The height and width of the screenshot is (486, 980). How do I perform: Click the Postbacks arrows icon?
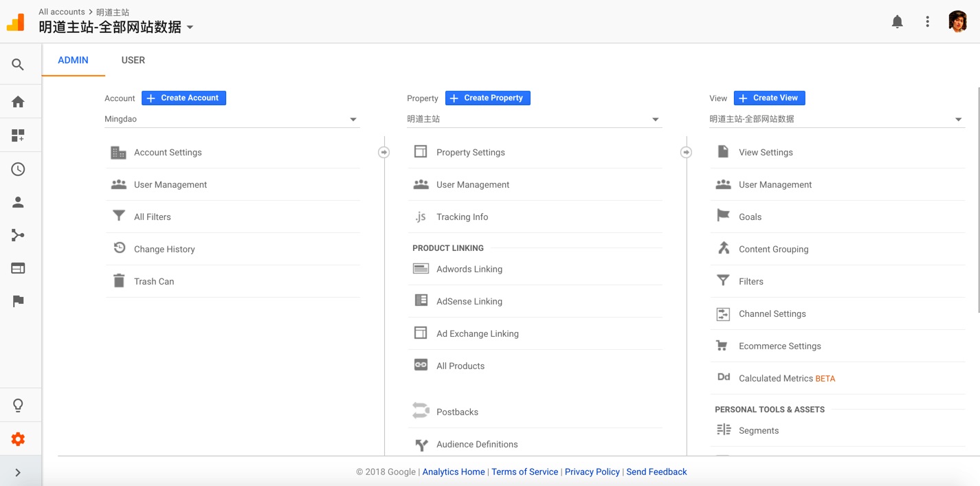[x=421, y=410]
